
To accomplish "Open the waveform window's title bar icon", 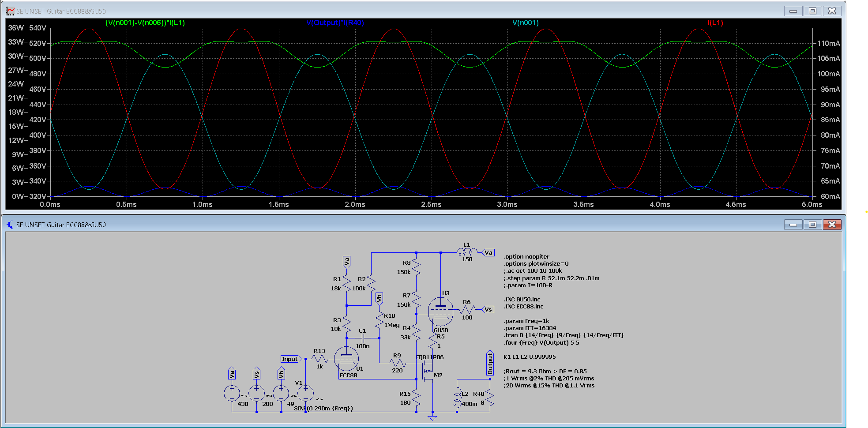I will 10,11.
